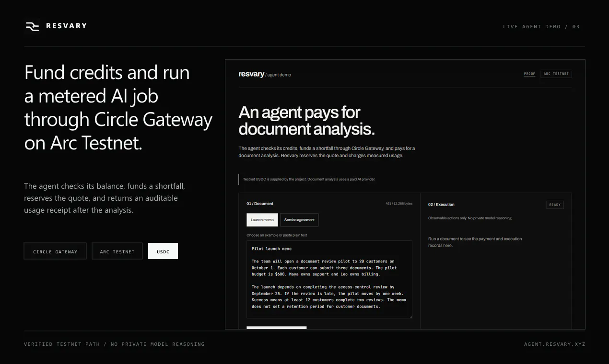Click inside the pilot launch memo text area

click(329, 279)
